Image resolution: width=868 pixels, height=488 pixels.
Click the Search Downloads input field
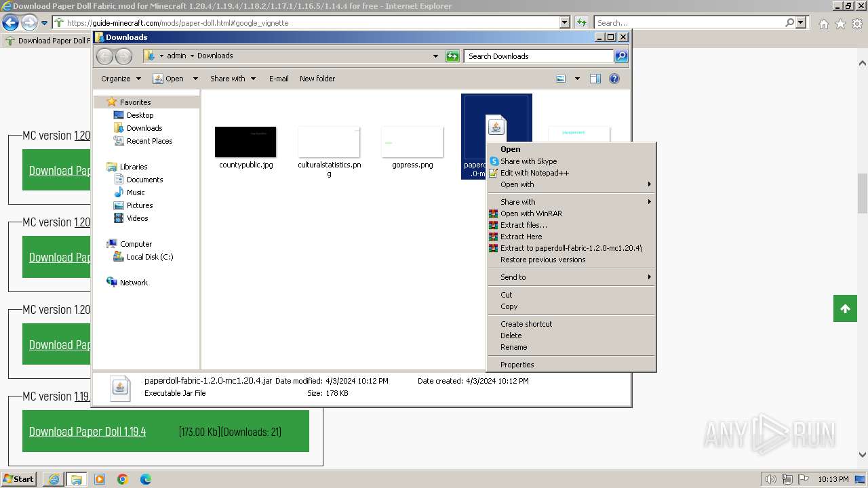tap(539, 56)
